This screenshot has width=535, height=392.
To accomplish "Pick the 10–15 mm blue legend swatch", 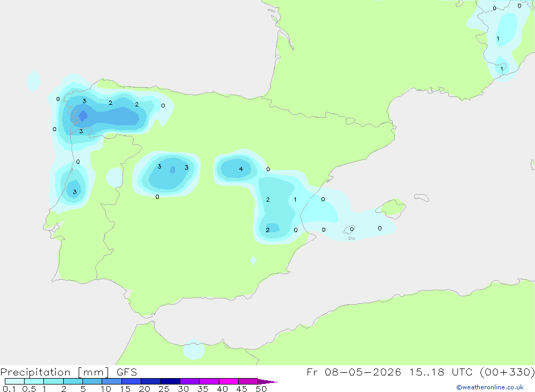I will click(112, 381).
